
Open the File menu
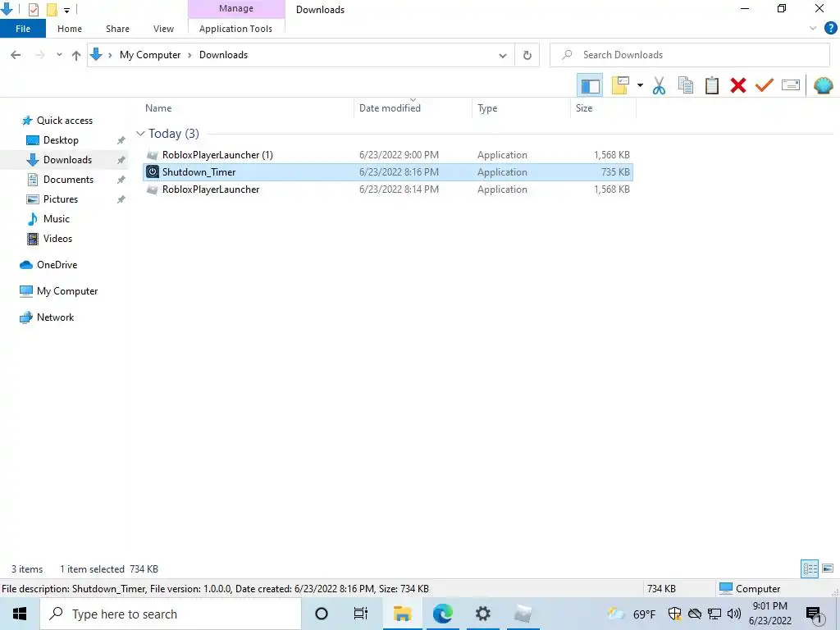tap(23, 29)
